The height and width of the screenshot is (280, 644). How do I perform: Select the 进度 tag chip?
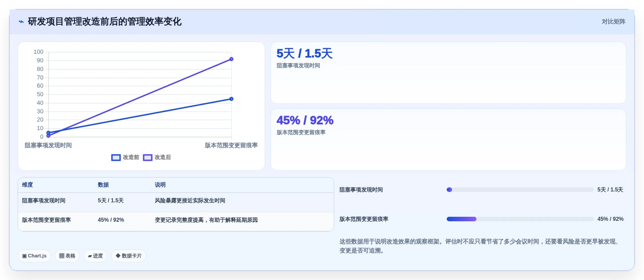coord(95,256)
